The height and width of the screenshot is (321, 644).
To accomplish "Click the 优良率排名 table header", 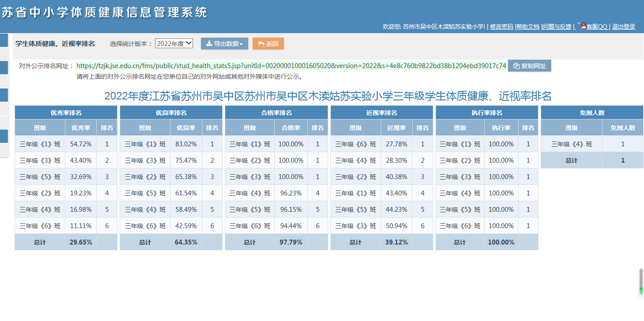I will tap(171, 113).
